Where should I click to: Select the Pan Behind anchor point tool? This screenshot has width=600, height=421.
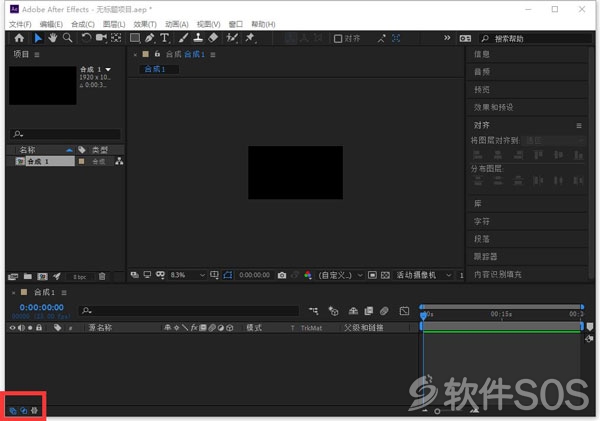tap(116, 38)
